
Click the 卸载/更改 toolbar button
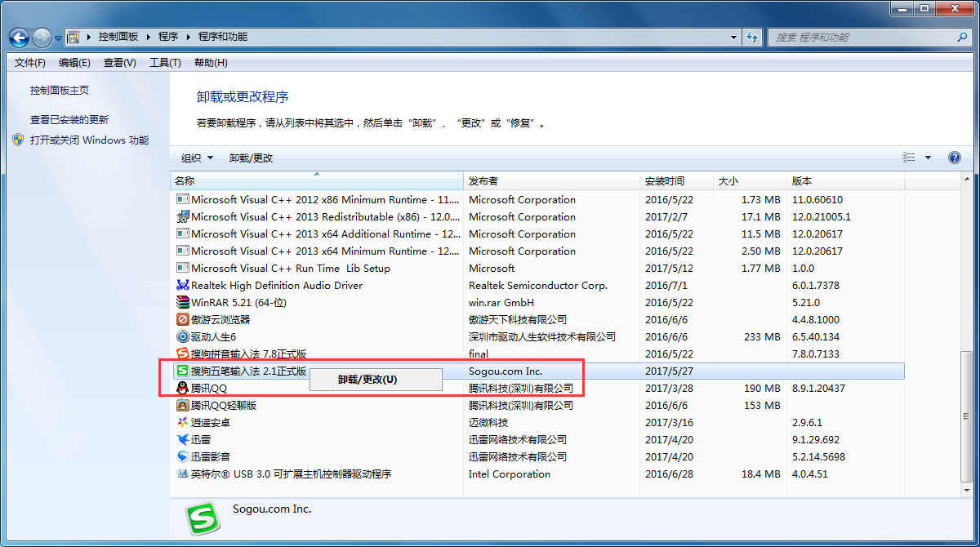(252, 158)
